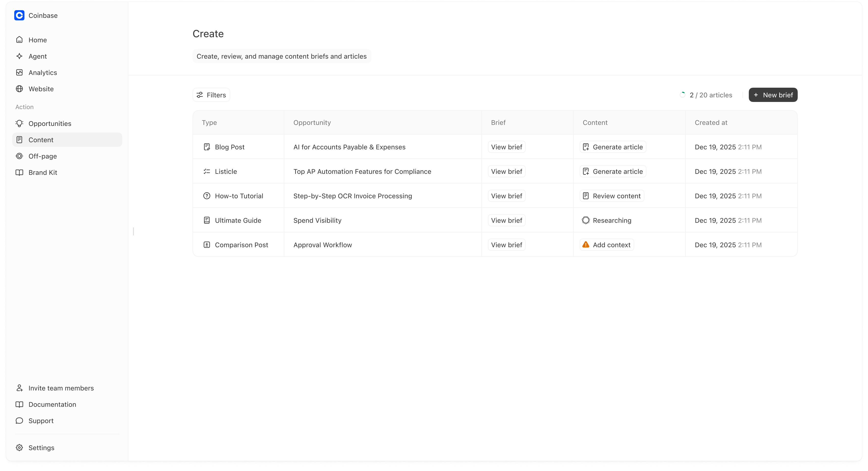Viewport: 868px width, 471px height.
Task: Open Analytics via its chart icon
Action: tap(19, 72)
